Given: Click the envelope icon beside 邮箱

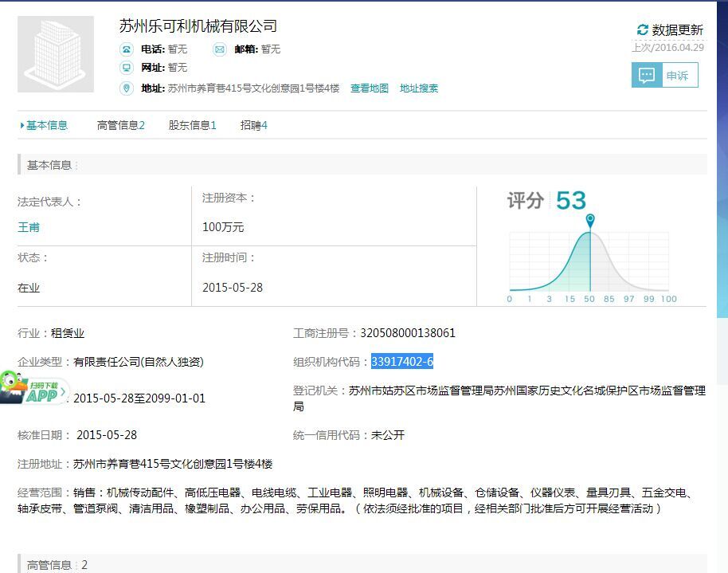Looking at the screenshot, I should (220, 49).
